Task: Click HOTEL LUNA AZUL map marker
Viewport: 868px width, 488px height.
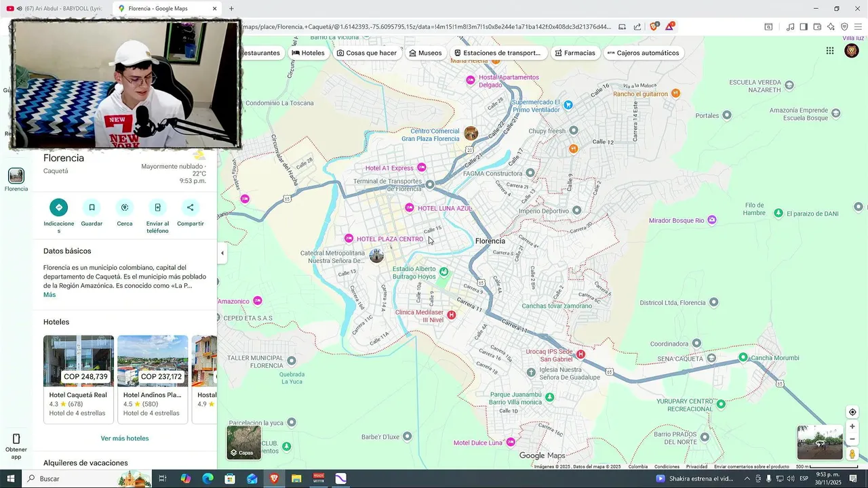Action: point(410,207)
